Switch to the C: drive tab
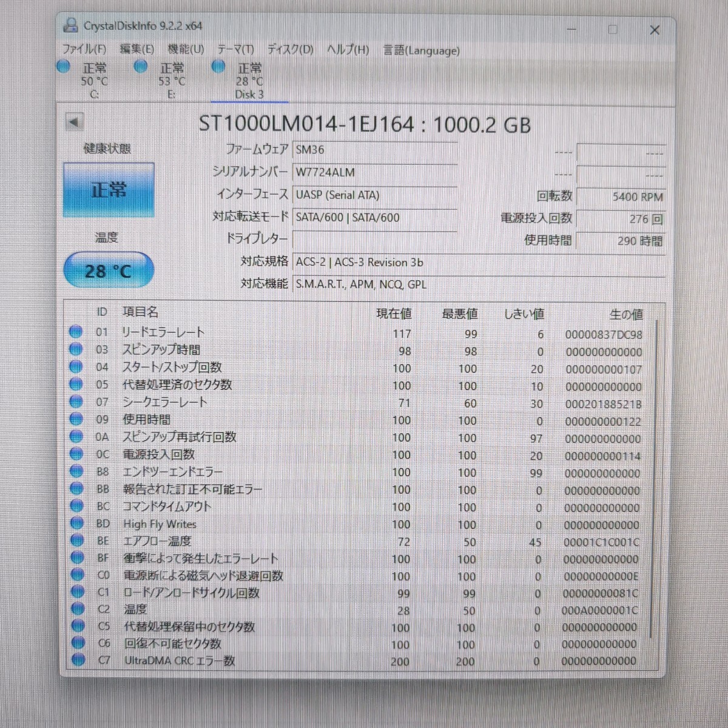The image size is (728, 728). click(x=94, y=80)
